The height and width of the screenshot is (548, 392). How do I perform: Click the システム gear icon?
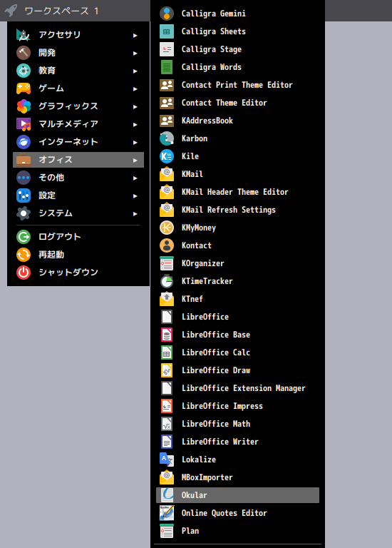(x=24, y=213)
